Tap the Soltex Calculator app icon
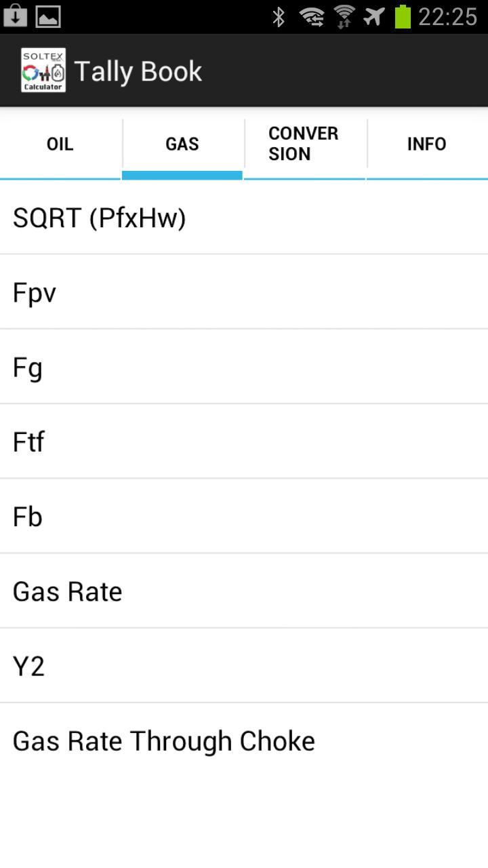 (x=43, y=71)
